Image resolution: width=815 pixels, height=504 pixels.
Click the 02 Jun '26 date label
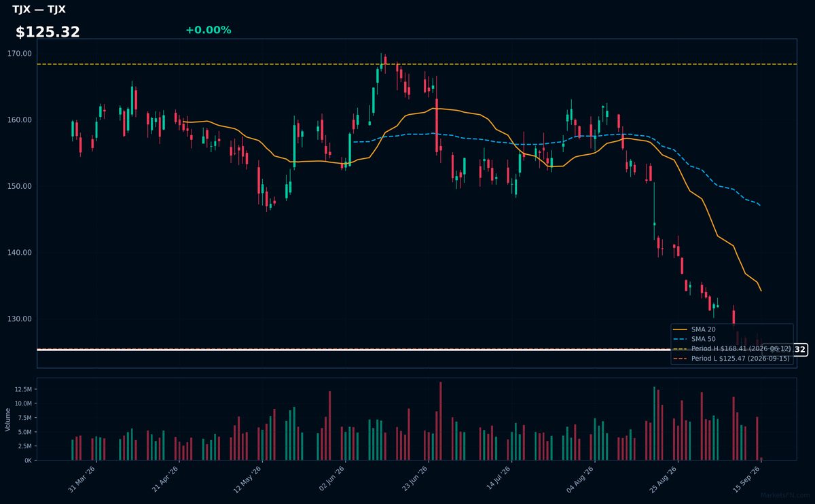tap(331, 480)
